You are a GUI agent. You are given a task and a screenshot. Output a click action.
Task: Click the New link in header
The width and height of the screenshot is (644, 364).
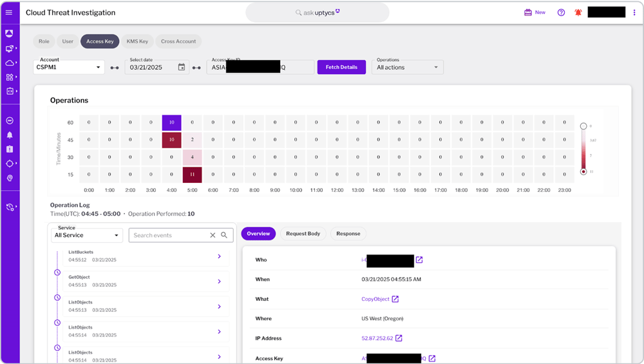(x=540, y=12)
